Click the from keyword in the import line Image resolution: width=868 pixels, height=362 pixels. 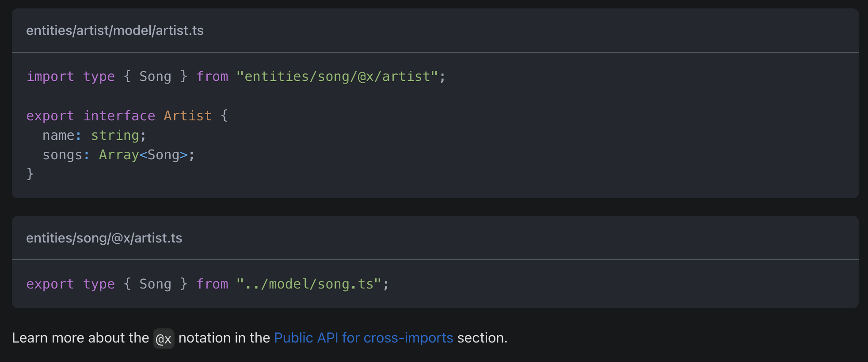tap(212, 77)
